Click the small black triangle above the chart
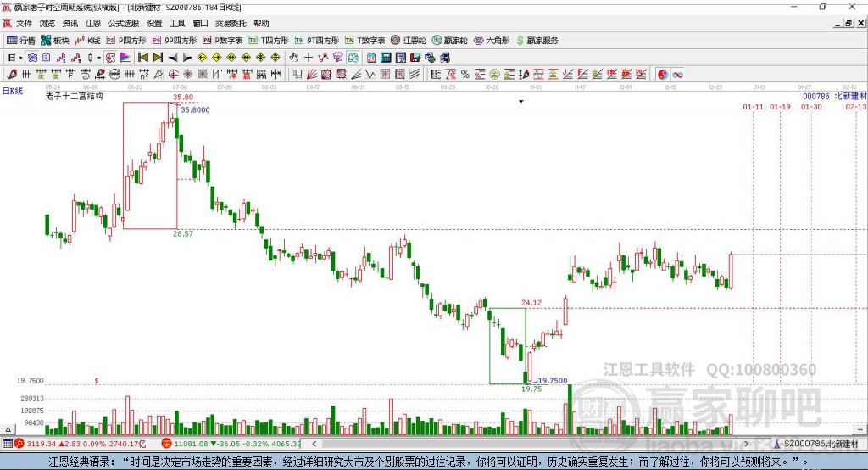Screen dimensions: 868x470 click(x=521, y=101)
